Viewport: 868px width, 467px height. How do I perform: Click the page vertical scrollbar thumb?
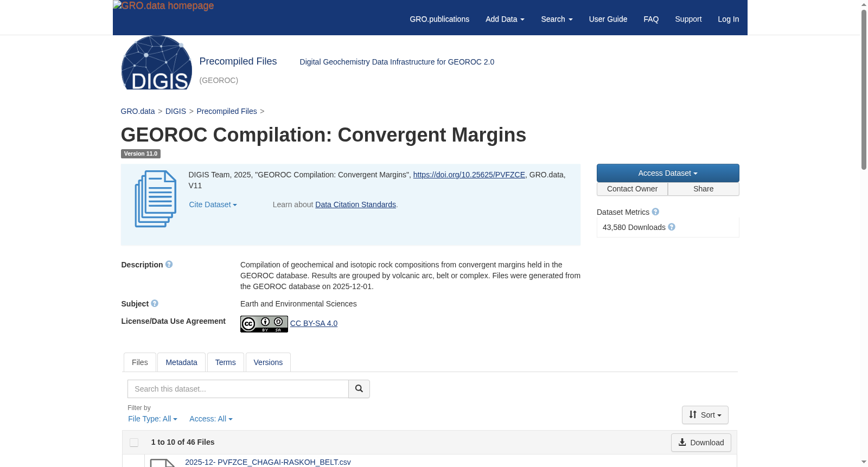click(864, 89)
